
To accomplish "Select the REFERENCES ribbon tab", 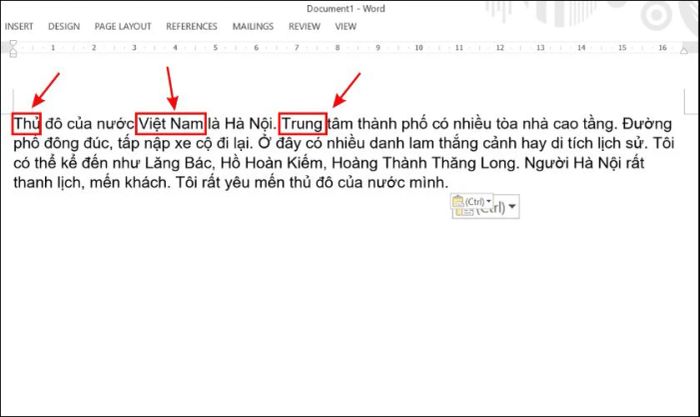I will click(x=191, y=26).
